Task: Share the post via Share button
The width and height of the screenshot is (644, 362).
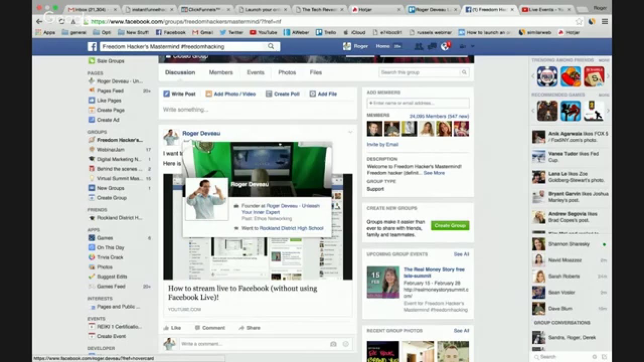Action: (x=250, y=328)
